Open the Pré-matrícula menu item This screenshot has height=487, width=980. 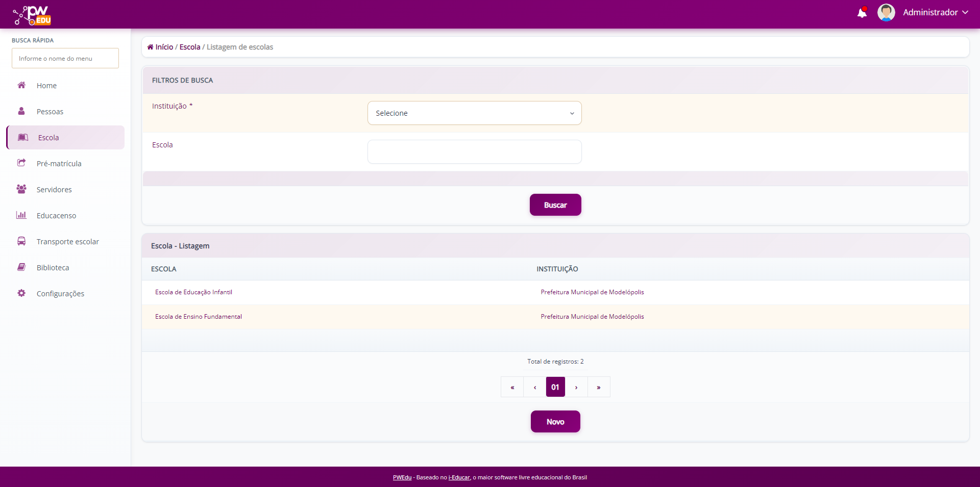point(59,164)
